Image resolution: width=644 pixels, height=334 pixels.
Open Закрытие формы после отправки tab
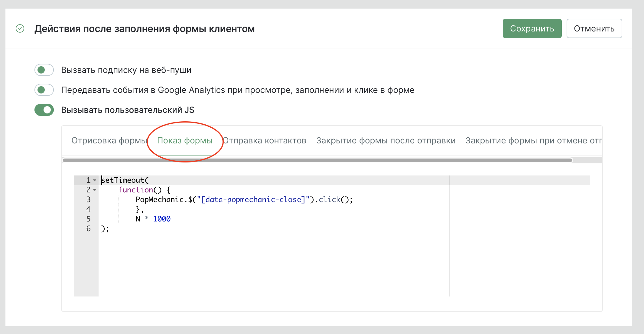pos(386,141)
